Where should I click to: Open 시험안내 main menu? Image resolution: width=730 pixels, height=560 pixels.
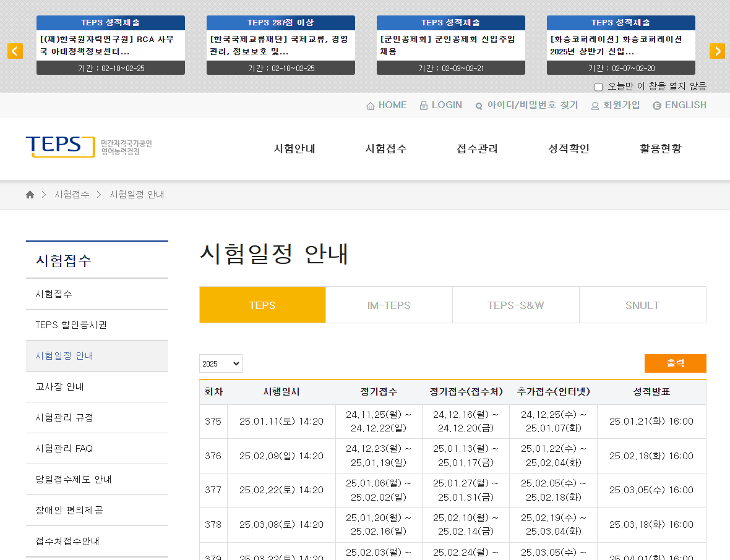(294, 148)
